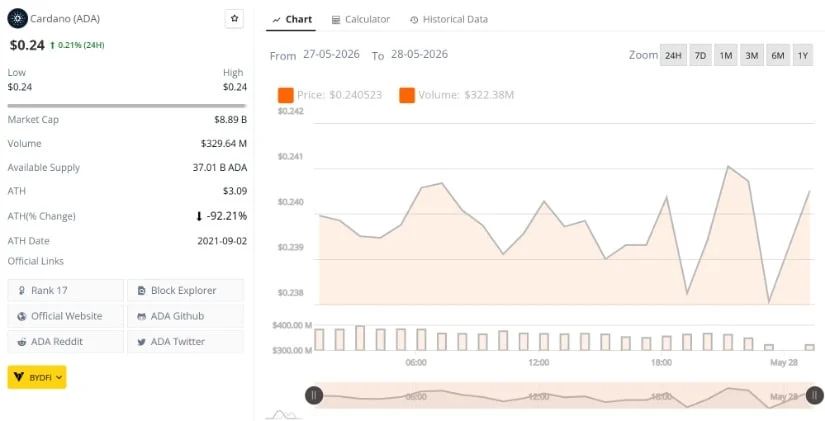Click the 06:00 axis label on chart
Image resolution: width=825 pixels, height=421 pixels.
pos(416,363)
